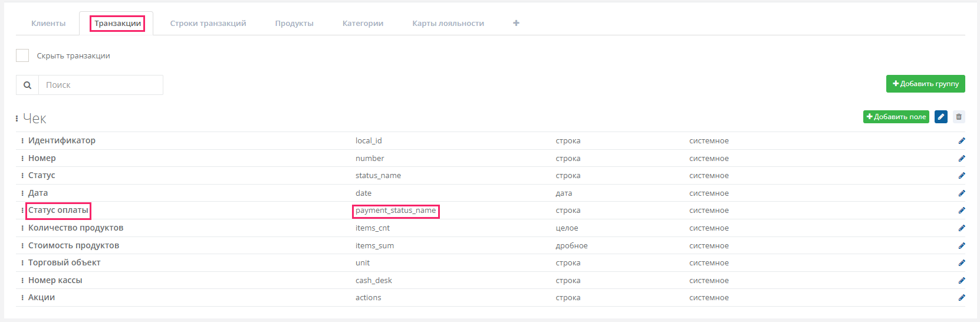The height and width of the screenshot is (322, 980).
Task: Toggle the Скрыть транзакции checkbox
Action: (22, 55)
